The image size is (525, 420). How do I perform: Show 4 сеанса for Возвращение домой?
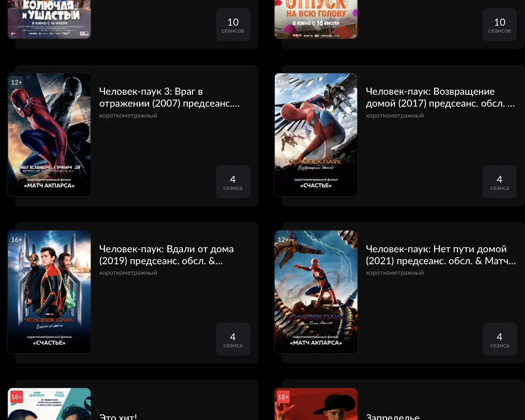pyautogui.click(x=500, y=182)
